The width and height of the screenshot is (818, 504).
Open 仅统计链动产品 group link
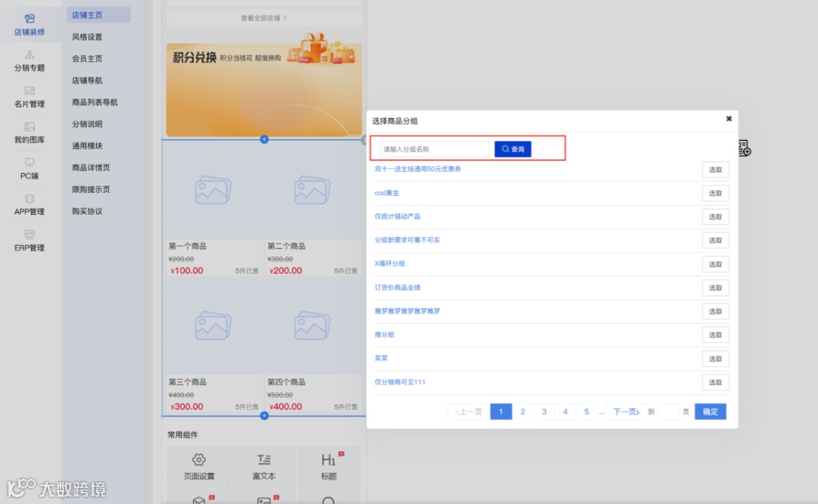tap(397, 216)
